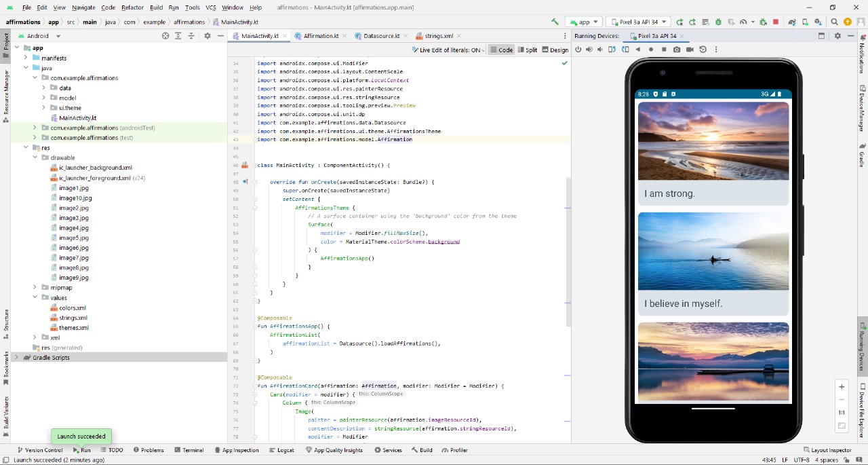Click Attach Debugger to Android Process icon
Screen dimensions: 868x465
click(763, 22)
